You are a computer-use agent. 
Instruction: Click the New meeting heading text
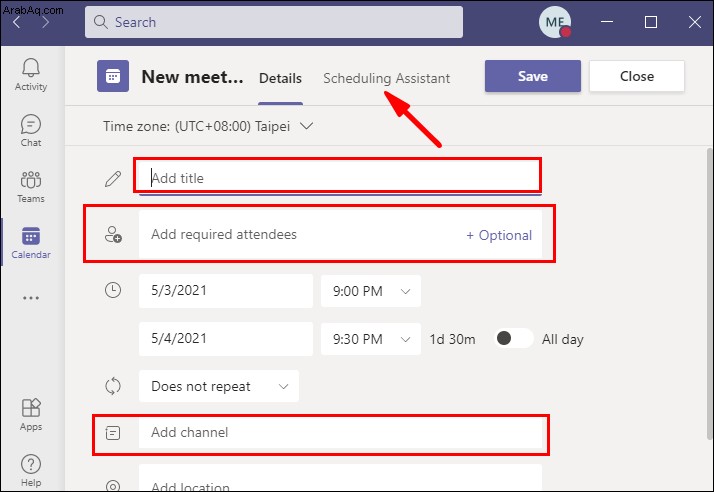pyautogui.click(x=192, y=77)
